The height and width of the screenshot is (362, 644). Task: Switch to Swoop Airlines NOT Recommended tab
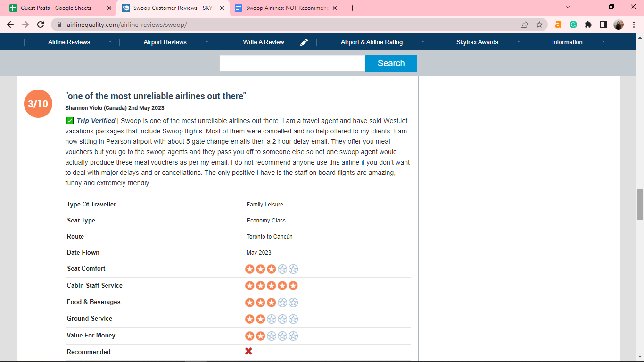(x=285, y=8)
